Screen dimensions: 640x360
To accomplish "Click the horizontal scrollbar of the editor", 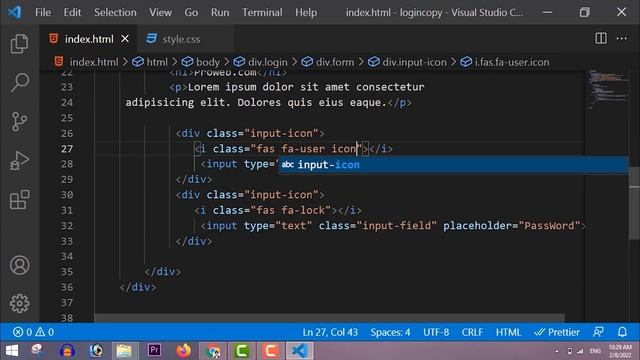I will coord(329,318).
